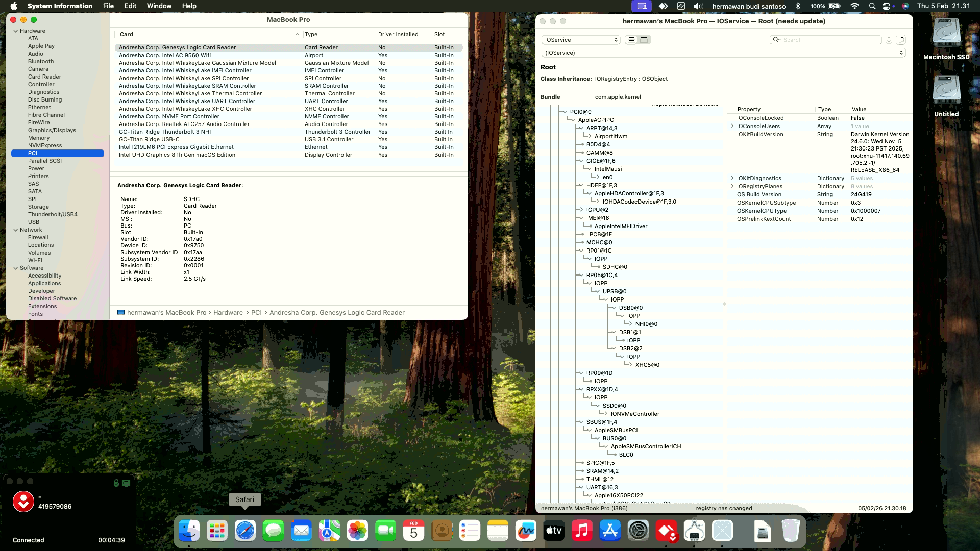The width and height of the screenshot is (980, 551).
Task: Open the Wi-Fi status menu
Action: pos(854,6)
